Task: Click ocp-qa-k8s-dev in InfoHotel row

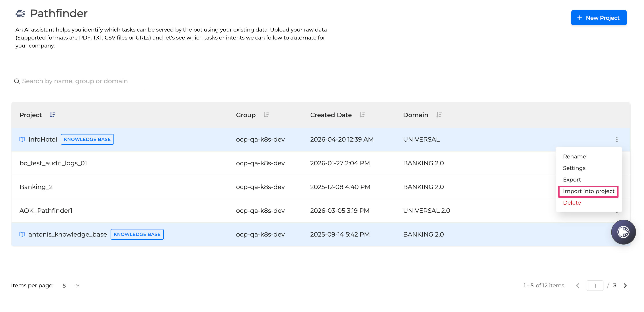Action: click(260, 140)
